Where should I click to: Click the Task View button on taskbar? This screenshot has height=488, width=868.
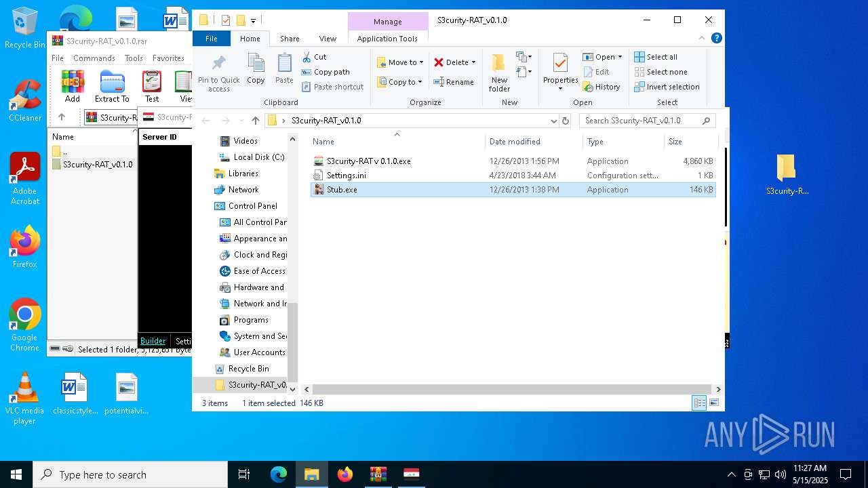pyautogui.click(x=244, y=474)
